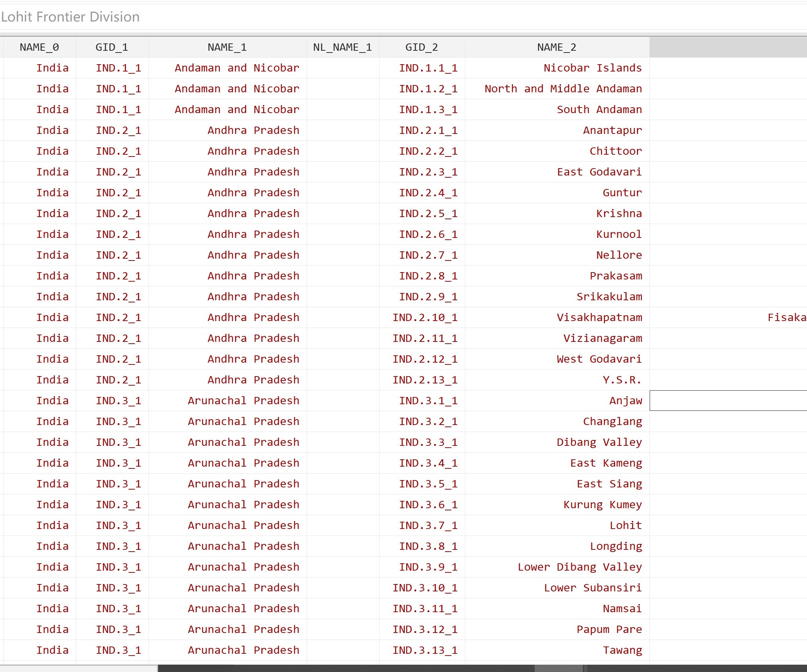
Task: Select the NAME_2 column header
Action: tap(557, 47)
